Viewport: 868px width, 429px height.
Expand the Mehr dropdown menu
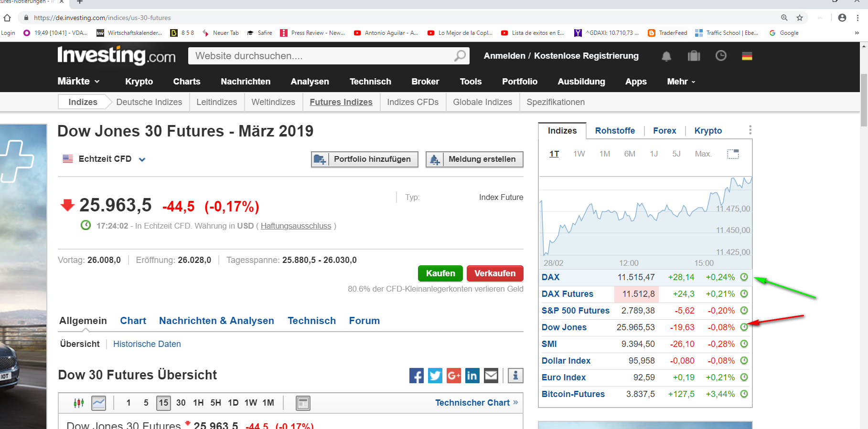(x=681, y=82)
